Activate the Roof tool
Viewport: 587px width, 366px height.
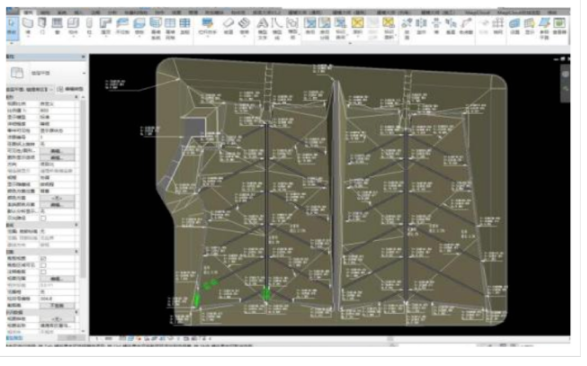tap(106, 27)
